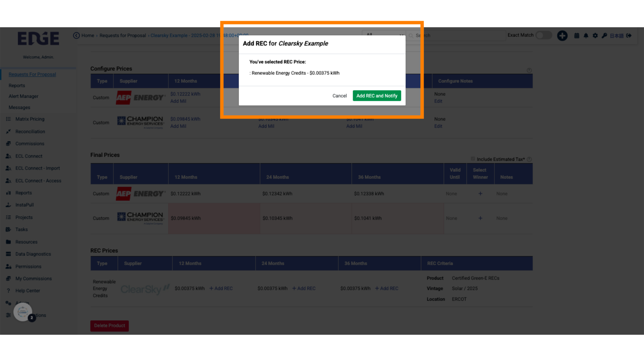Screen dimensions: 644x362
Task: Toggle the Exact Match switch
Action: pyautogui.click(x=544, y=35)
